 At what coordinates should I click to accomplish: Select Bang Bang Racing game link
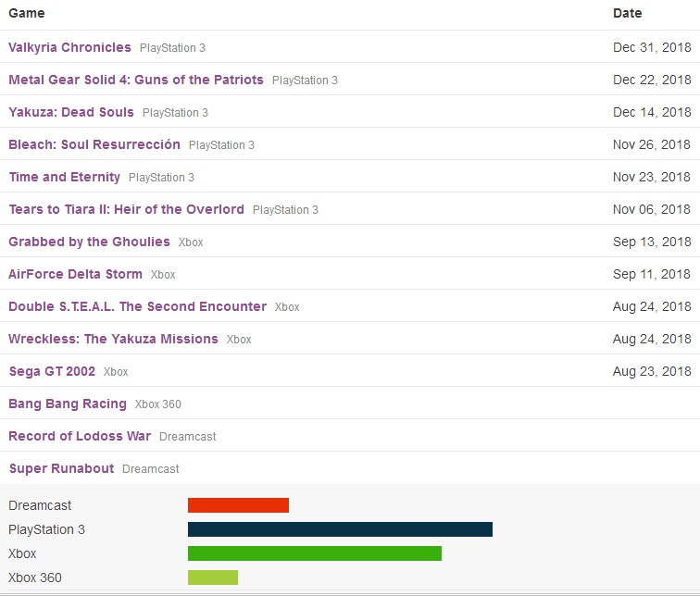point(68,404)
